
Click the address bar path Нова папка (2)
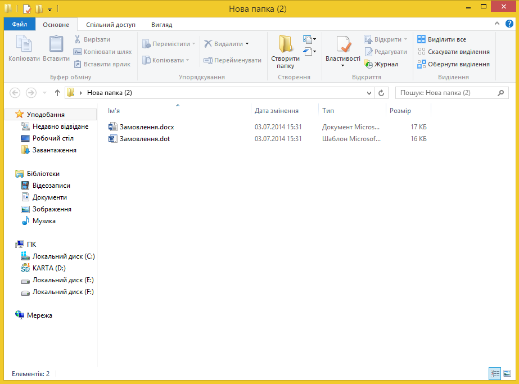tap(110, 93)
